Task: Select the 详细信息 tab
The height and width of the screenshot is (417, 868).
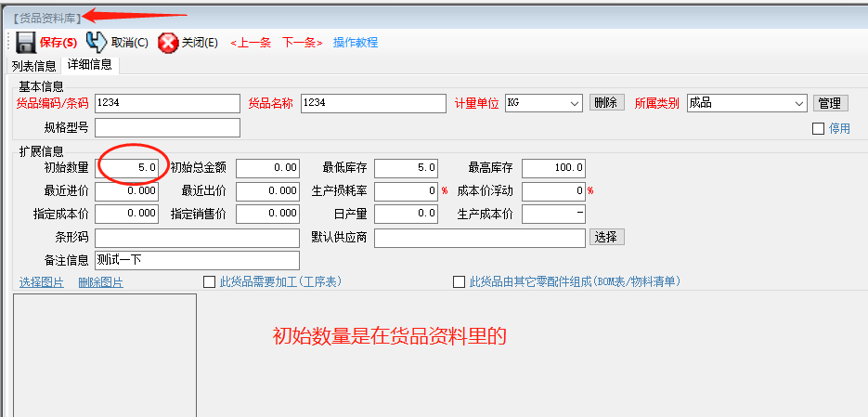Action: (89, 65)
